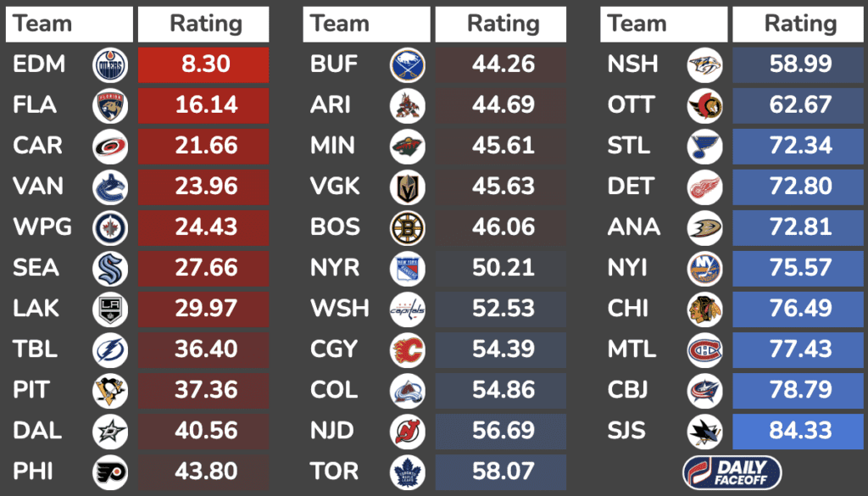The width and height of the screenshot is (868, 496).
Task: Click the PHI team abbreviation
Action: (x=32, y=472)
